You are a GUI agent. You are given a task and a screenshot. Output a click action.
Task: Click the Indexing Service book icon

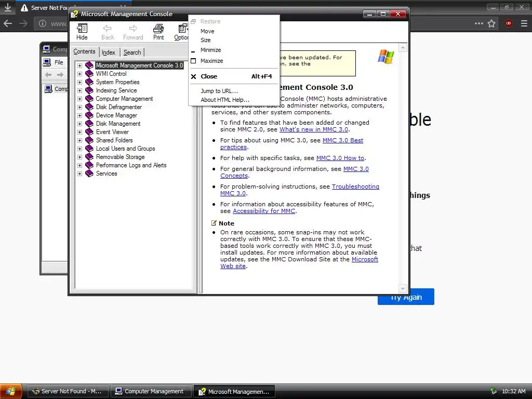point(89,90)
